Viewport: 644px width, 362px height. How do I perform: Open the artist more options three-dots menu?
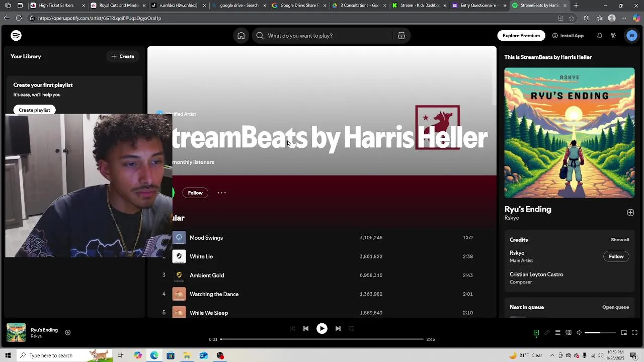221,193
